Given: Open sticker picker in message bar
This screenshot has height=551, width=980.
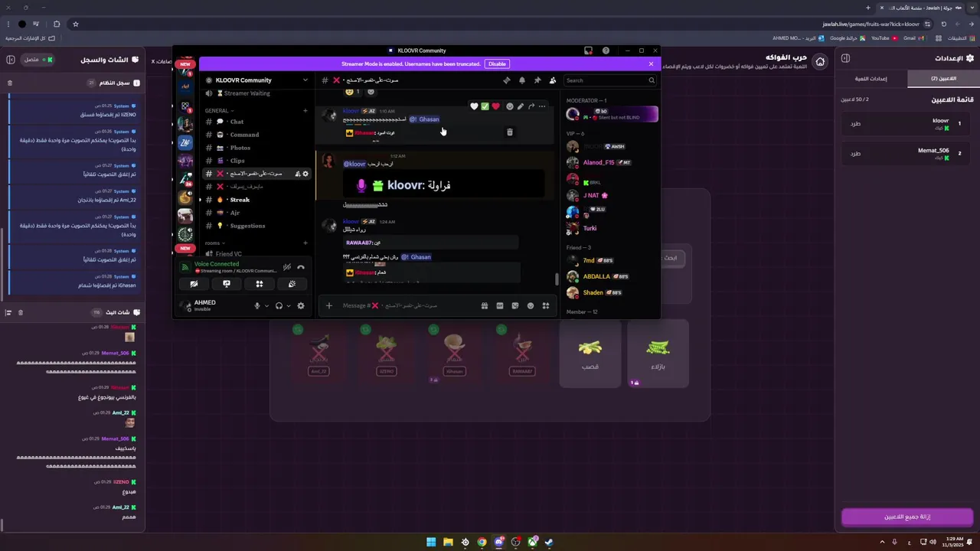Looking at the screenshot, I should 515,306.
